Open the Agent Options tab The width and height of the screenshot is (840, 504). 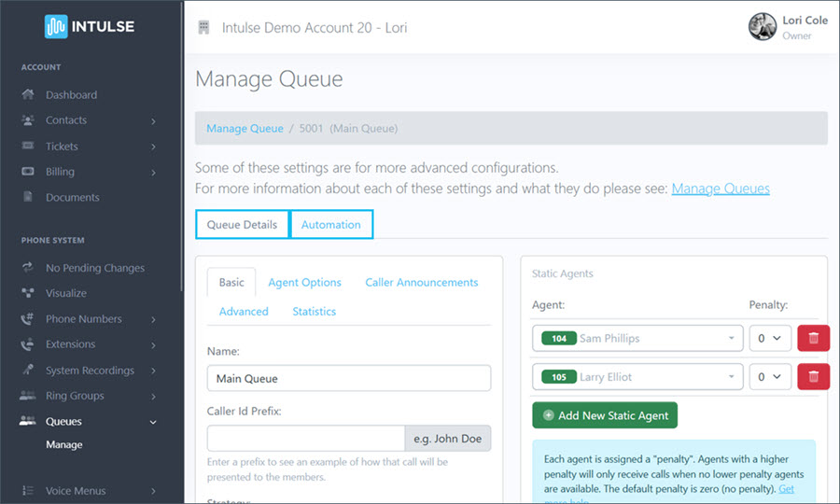tap(304, 282)
